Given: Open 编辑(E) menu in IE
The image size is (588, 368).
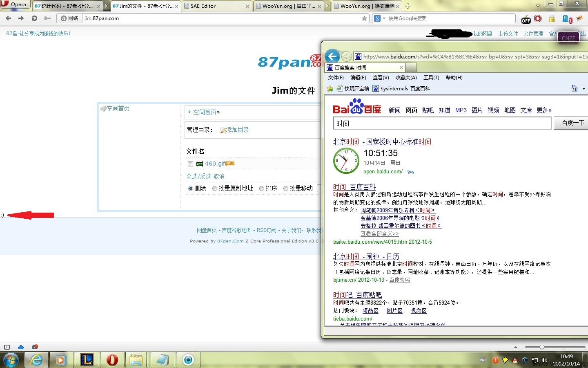Looking at the screenshot, I should click(358, 78).
